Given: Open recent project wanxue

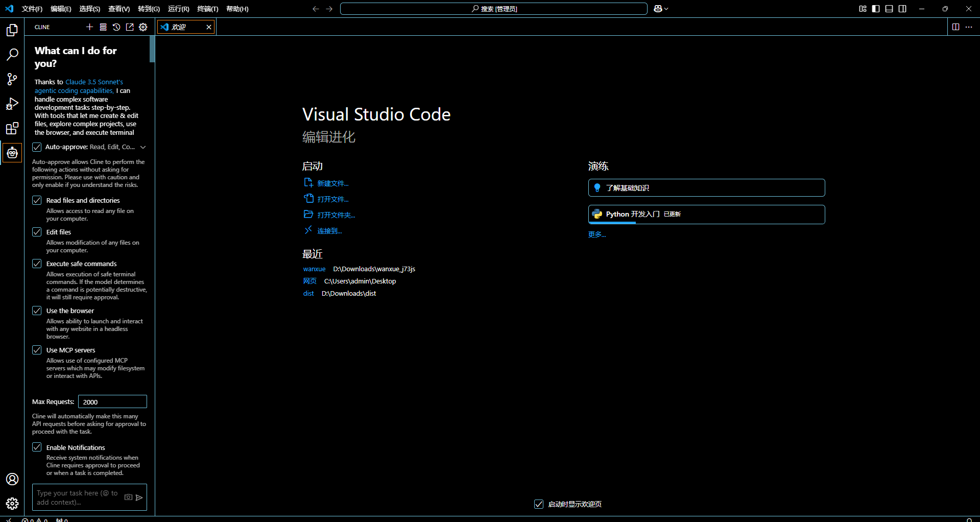Looking at the screenshot, I should coord(314,269).
